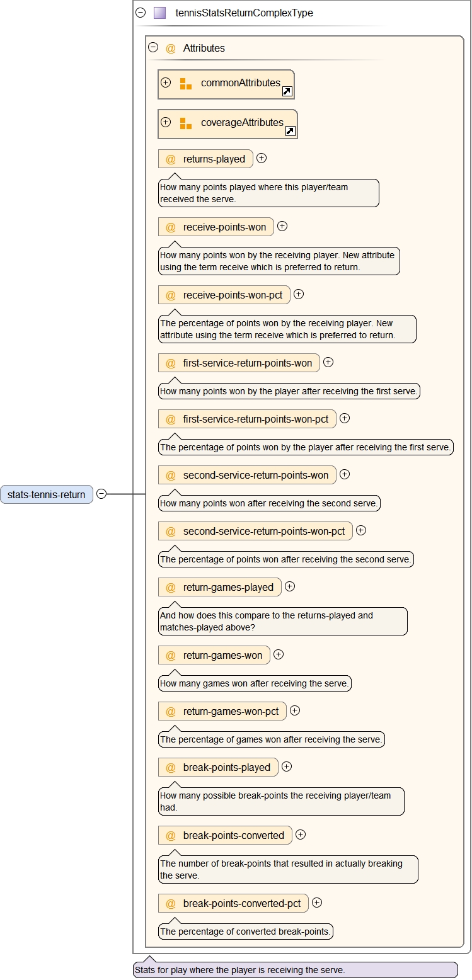This screenshot has height=980, width=472.
Task: Collapse the tennisStatsReturnComplexType box
Action: click(141, 13)
